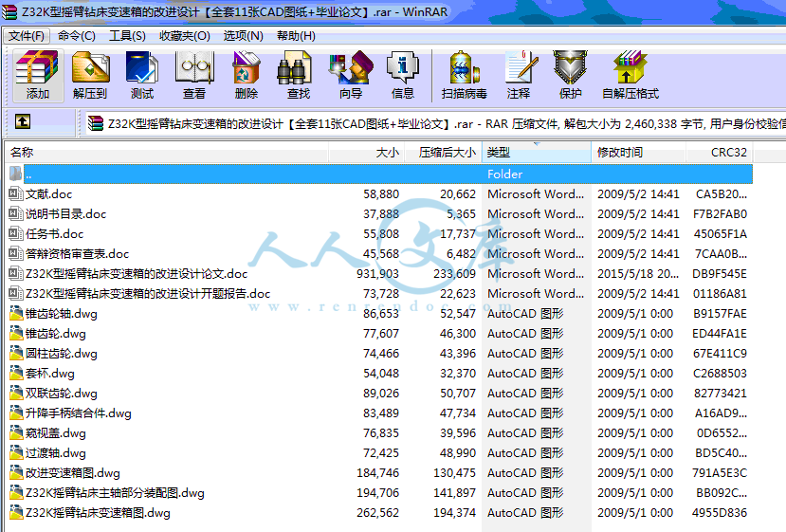This screenshot has height=532, width=786.
Task: Click the up-one-level arrow icon
Action: pyautogui.click(x=23, y=121)
